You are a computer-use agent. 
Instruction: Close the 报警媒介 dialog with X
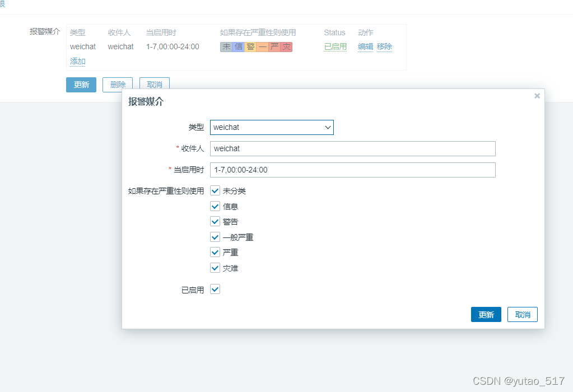(x=537, y=96)
